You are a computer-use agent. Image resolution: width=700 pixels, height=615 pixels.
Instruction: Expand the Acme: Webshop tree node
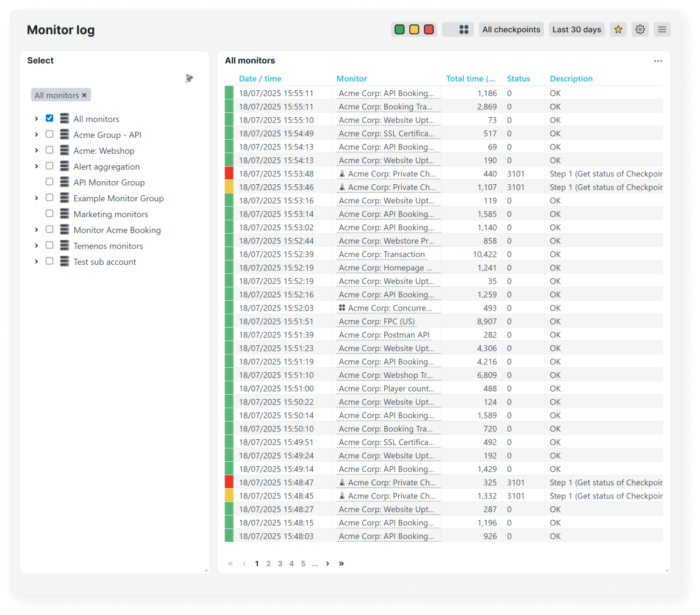36,150
